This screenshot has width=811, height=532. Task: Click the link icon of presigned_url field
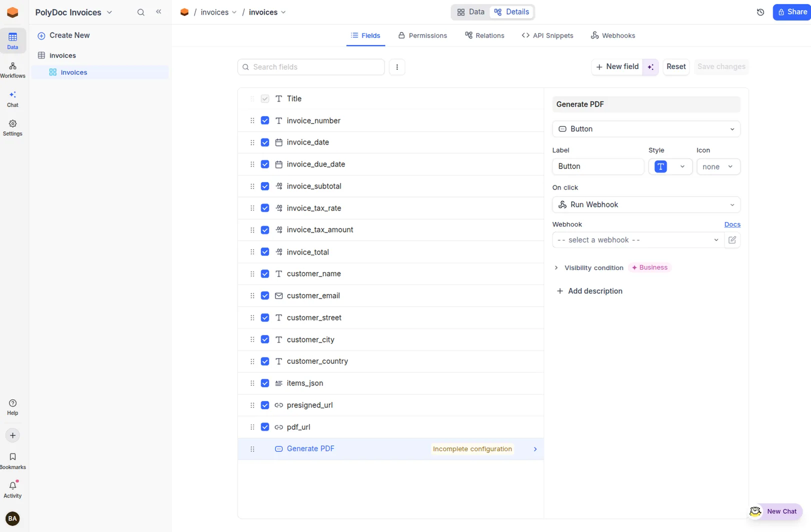coord(279,405)
